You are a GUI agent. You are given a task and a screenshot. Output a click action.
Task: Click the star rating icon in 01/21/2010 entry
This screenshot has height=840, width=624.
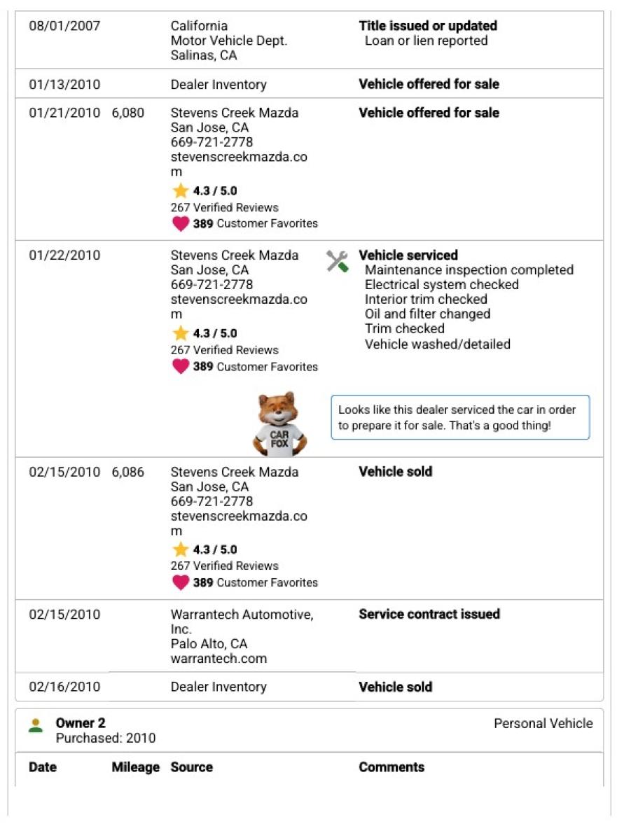[x=181, y=190]
